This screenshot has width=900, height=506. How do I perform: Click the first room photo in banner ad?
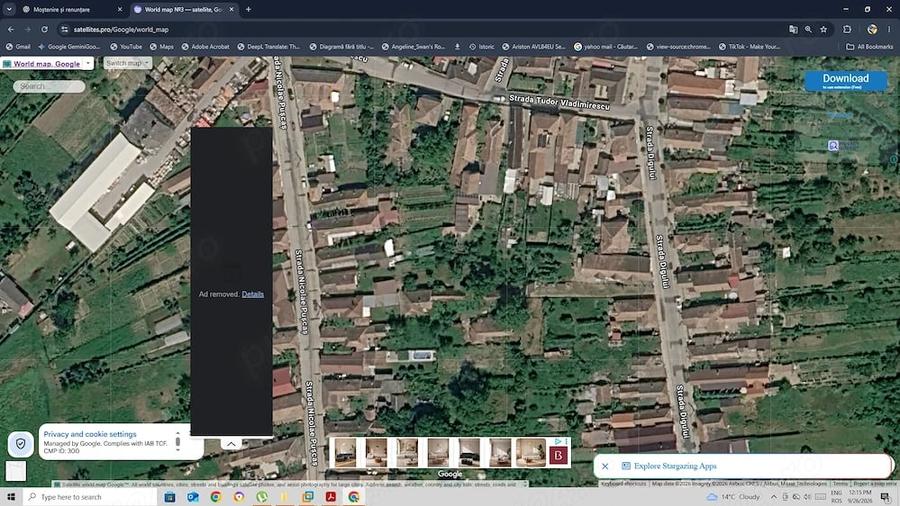(345, 453)
